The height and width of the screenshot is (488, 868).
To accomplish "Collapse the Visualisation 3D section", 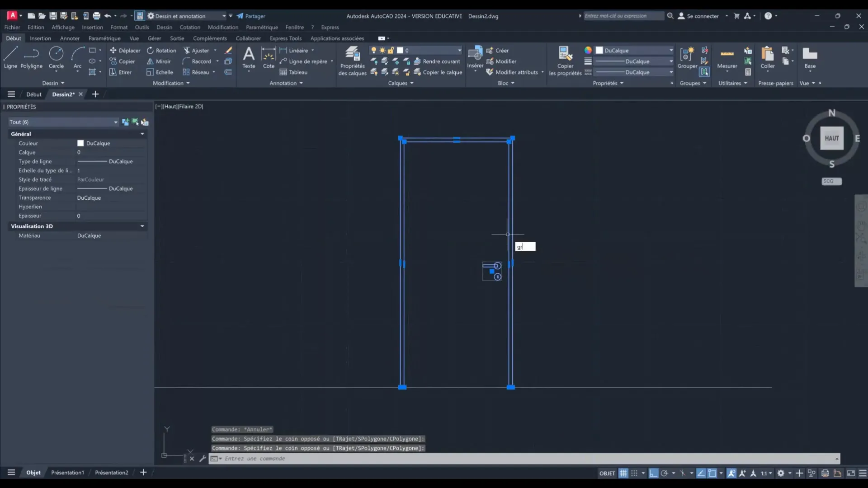I will (x=142, y=226).
